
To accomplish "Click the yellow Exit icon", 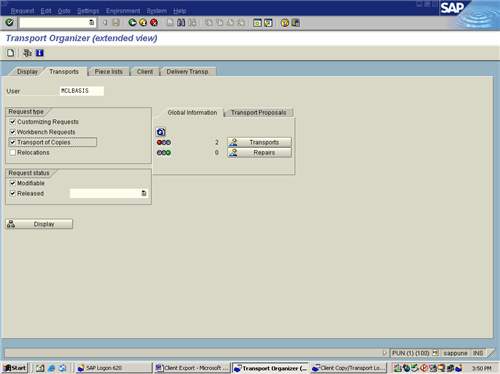I will tap(143, 22).
